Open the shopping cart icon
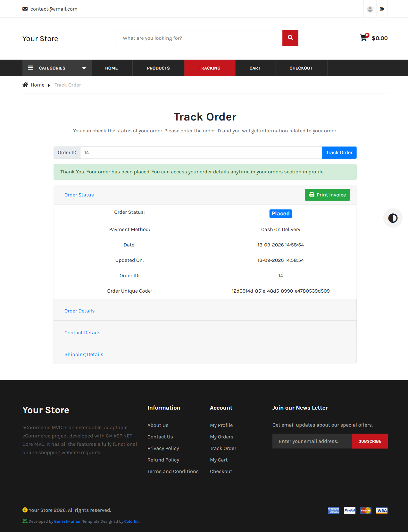 coord(363,38)
